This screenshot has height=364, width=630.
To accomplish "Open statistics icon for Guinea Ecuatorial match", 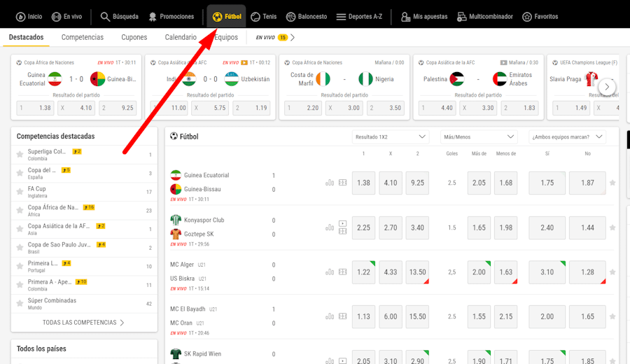I will pyautogui.click(x=330, y=183).
